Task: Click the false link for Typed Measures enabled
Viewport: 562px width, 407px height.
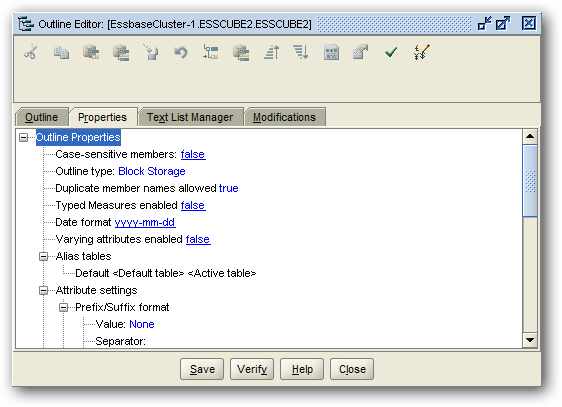Action: 193,205
